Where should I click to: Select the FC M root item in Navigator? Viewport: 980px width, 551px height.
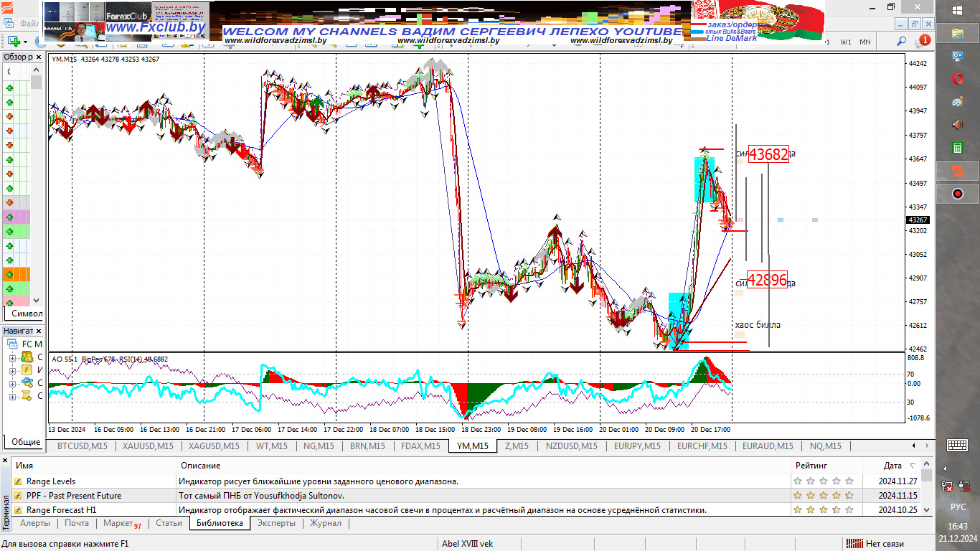pos(25,344)
